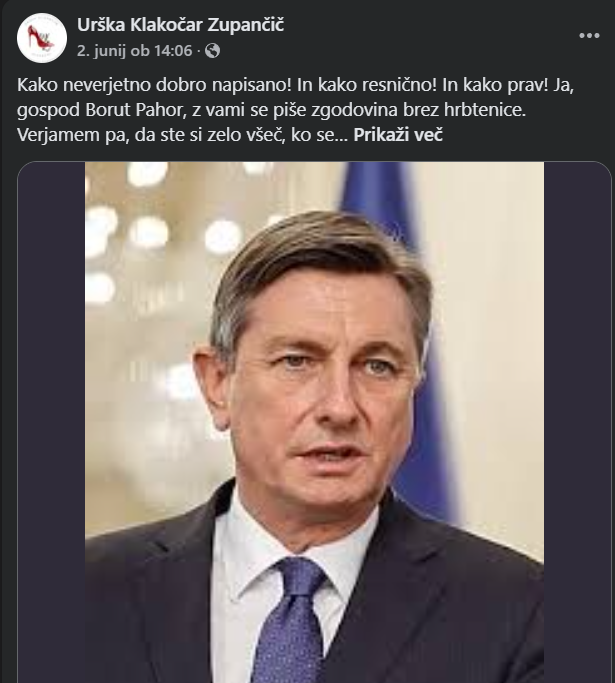Image resolution: width=615 pixels, height=683 pixels.
Task: Open the post timestamp 2. junij ob 14:06
Action: pos(135,51)
